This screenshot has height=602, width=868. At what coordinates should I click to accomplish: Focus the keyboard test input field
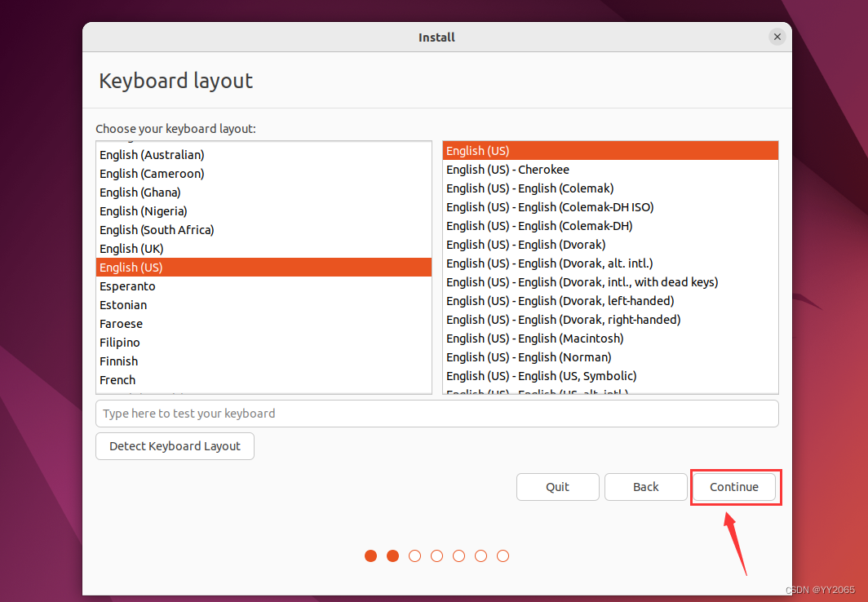pyautogui.click(x=436, y=414)
